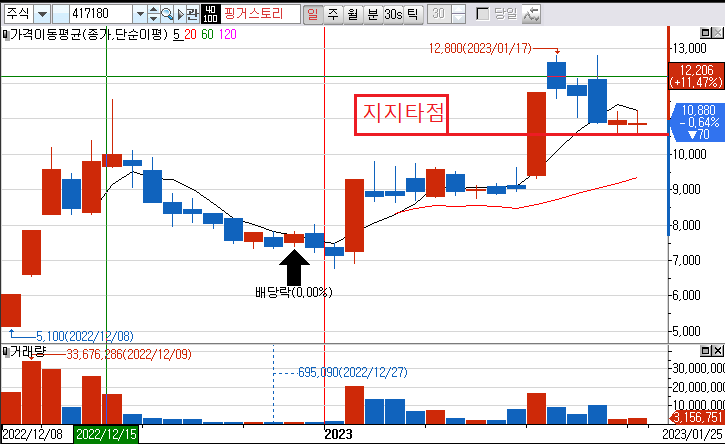Close the price chart pane
Screen dimensions: 725x444
pyautogui.click(x=717, y=33)
